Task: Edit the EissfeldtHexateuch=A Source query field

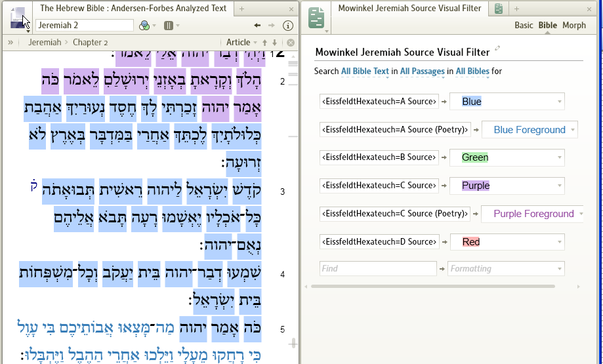Action: 379,102
